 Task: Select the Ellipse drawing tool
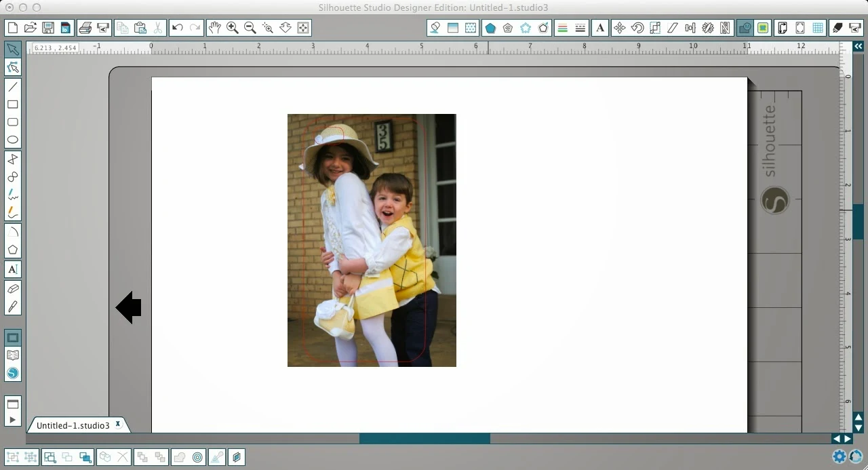pyautogui.click(x=12, y=140)
